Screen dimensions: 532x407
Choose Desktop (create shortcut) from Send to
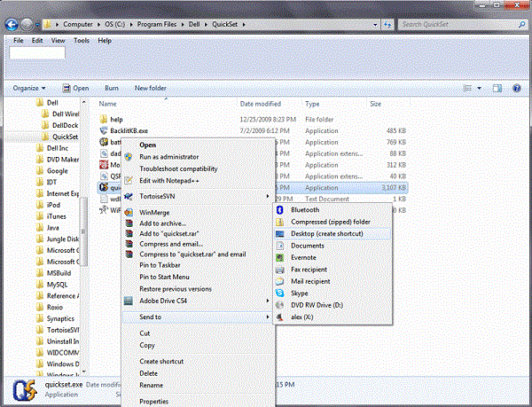pos(326,233)
